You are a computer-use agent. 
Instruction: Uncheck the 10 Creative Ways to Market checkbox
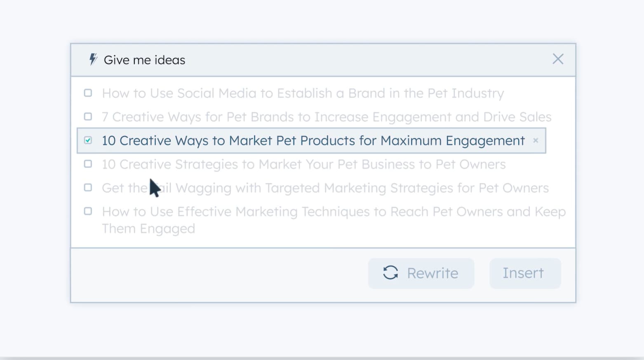coord(88,140)
